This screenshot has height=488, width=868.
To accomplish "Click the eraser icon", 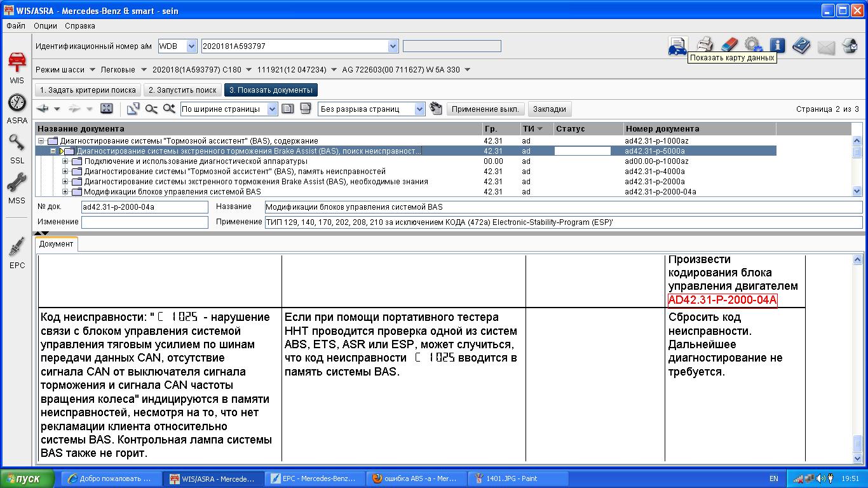I will (729, 44).
